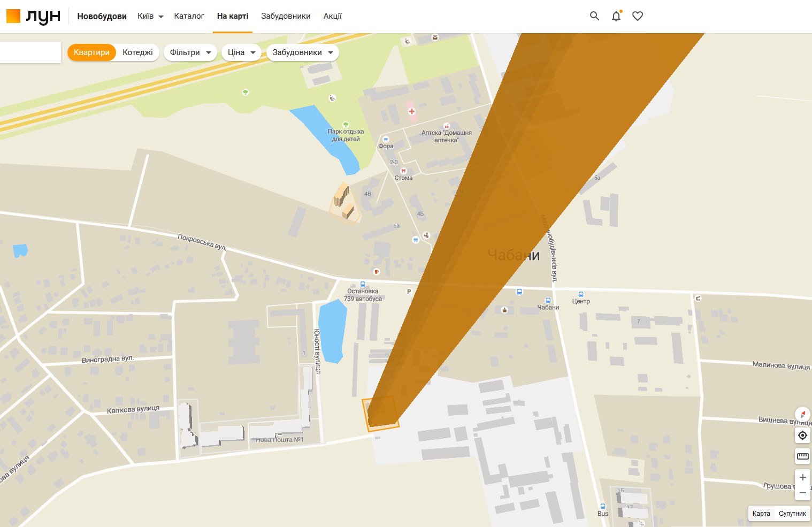Screen dimensions: 812x527
Task: Go to Новобудови section
Action: (x=102, y=16)
